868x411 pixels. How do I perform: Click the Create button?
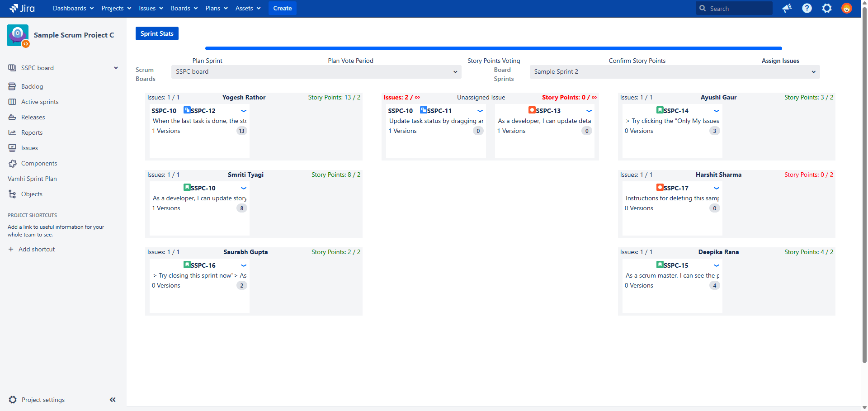click(x=282, y=8)
